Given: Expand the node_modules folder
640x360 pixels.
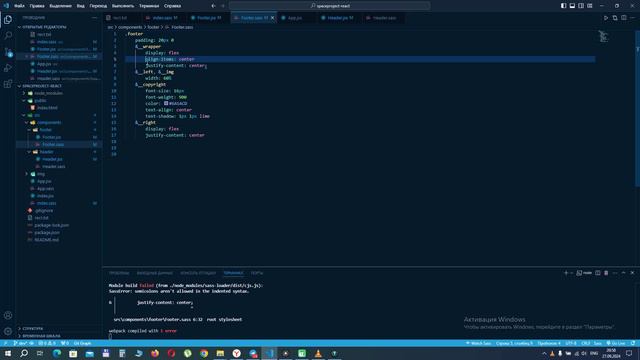Looking at the screenshot, I should pos(49,93).
